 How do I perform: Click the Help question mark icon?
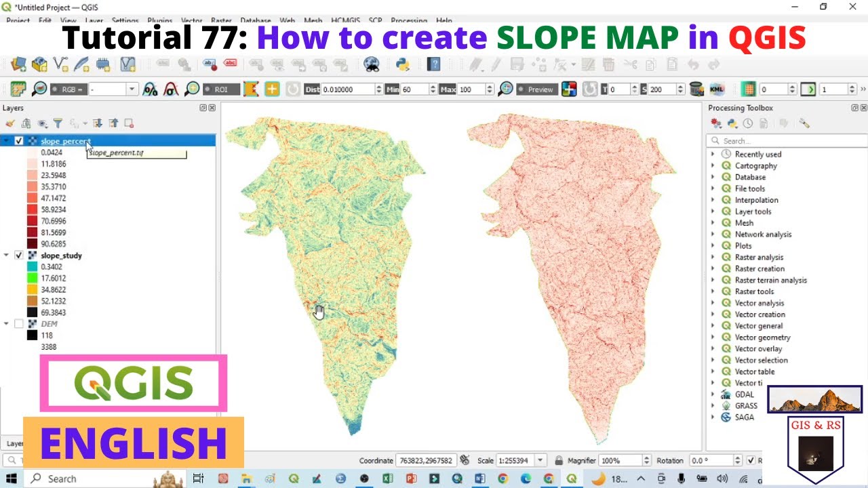click(x=434, y=64)
